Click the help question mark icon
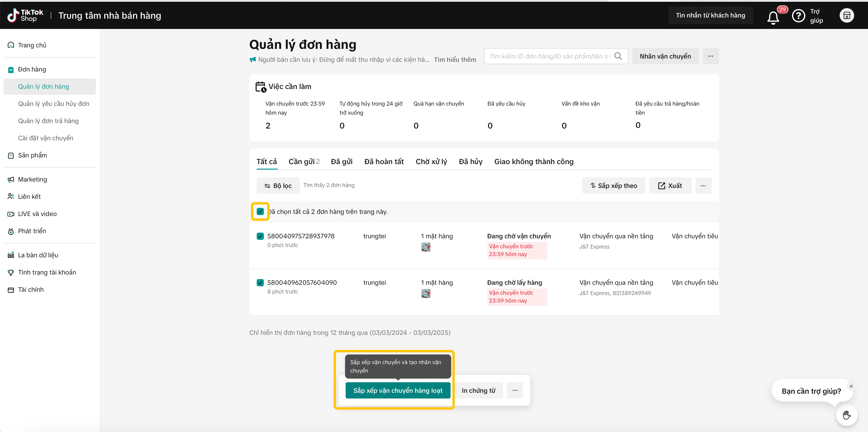The width and height of the screenshot is (868, 432). [798, 16]
